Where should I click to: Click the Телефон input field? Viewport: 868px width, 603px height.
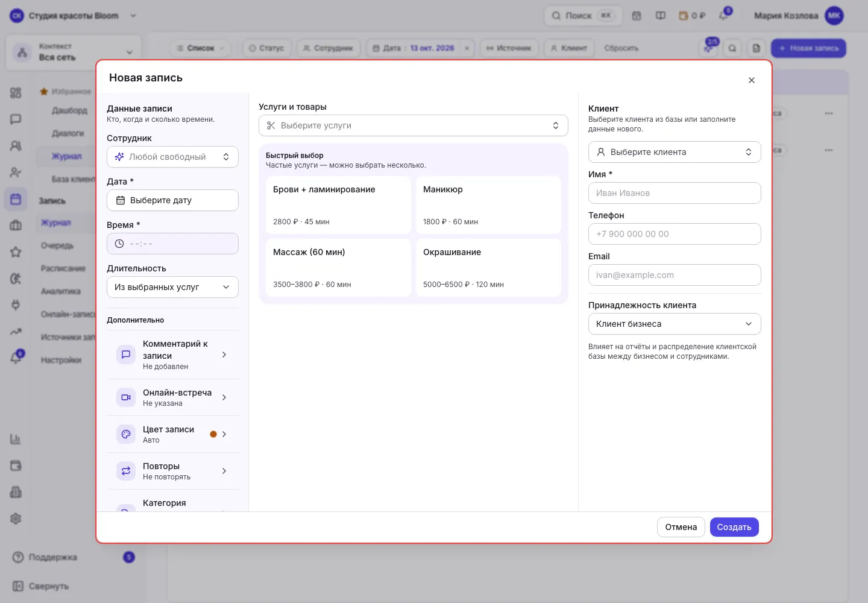pos(675,234)
